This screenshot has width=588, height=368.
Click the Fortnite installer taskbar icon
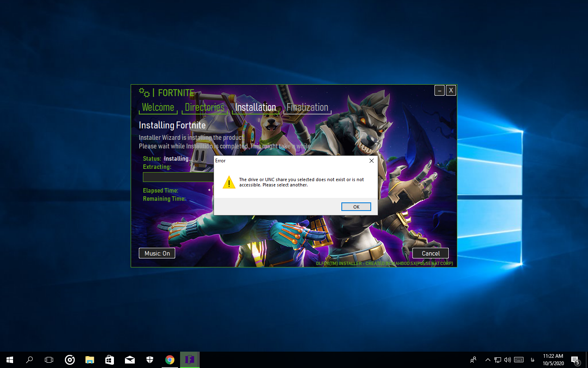tap(190, 360)
